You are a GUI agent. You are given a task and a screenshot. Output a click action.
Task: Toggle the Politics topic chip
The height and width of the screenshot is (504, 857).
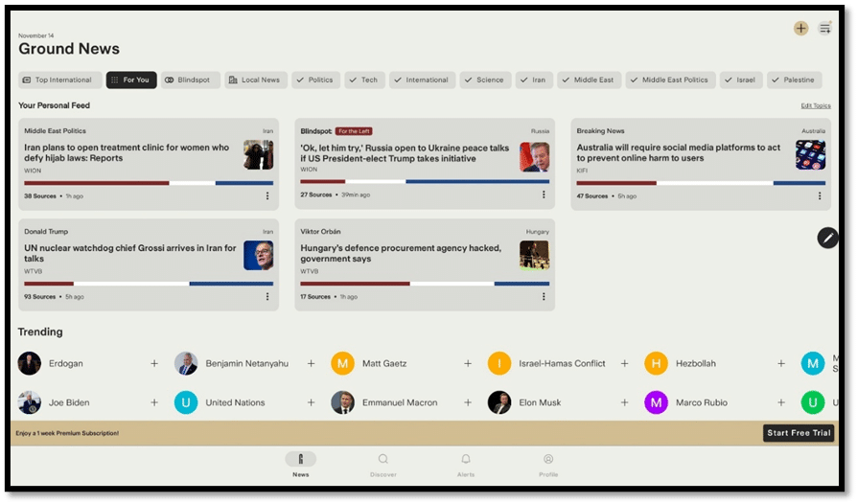[314, 80]
